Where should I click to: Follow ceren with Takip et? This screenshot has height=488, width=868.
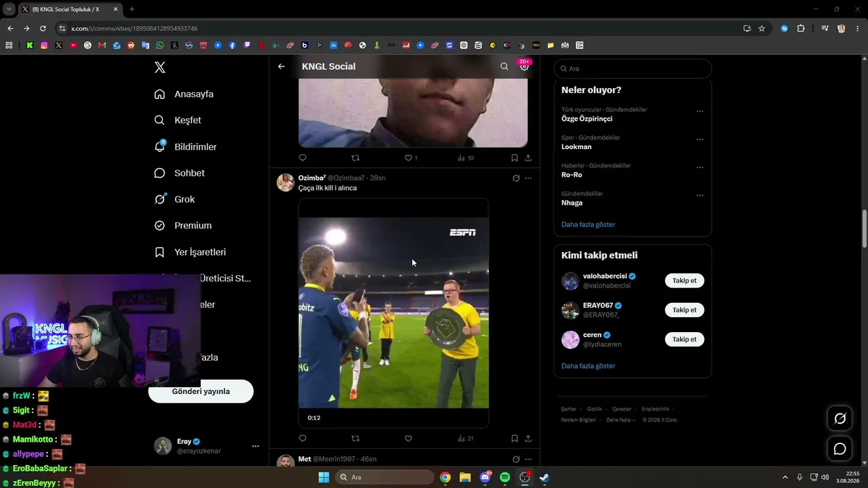684,340
